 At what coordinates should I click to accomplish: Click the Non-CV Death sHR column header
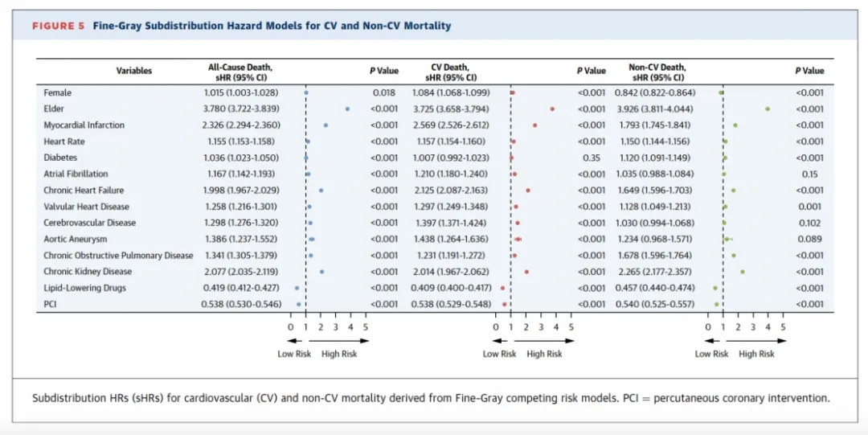[x=657, y=72]
